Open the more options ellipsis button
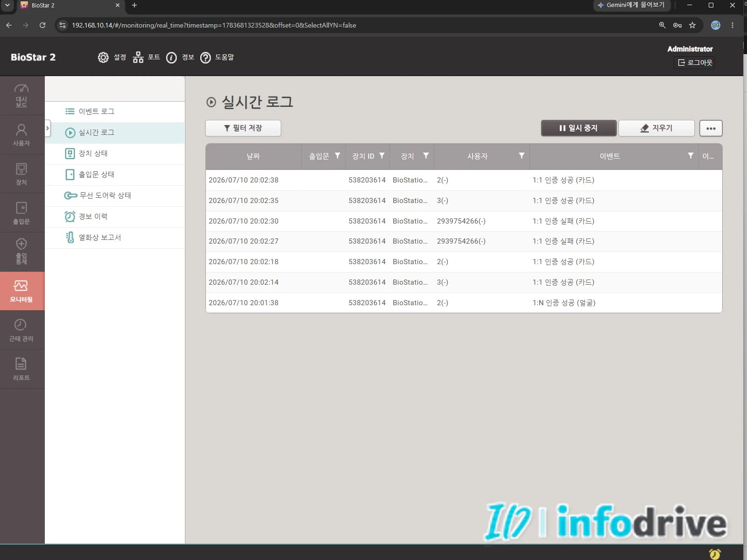 coord(711,128)
